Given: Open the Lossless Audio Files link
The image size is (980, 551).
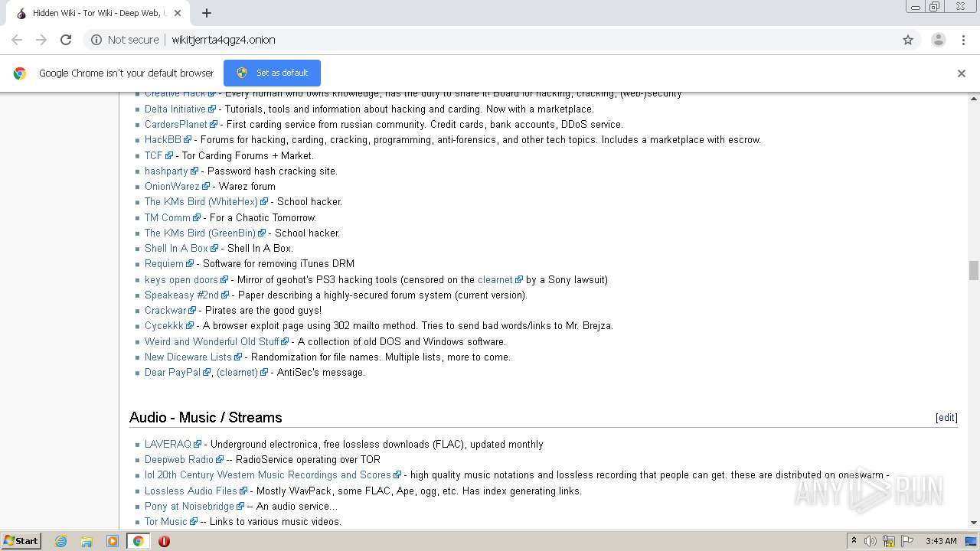Looking at the screenshot, I should (x=191, y=491).
